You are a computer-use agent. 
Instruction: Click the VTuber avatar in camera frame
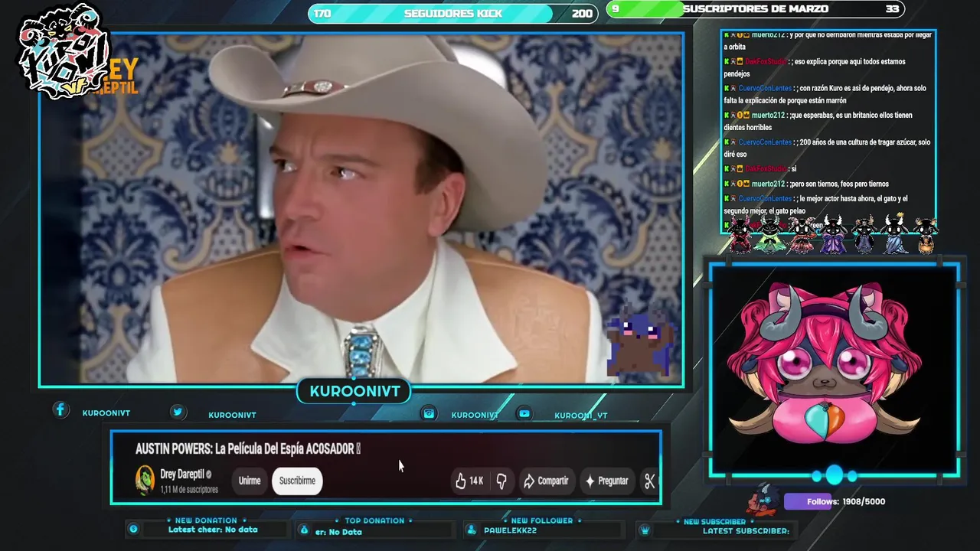pos(824,365)
